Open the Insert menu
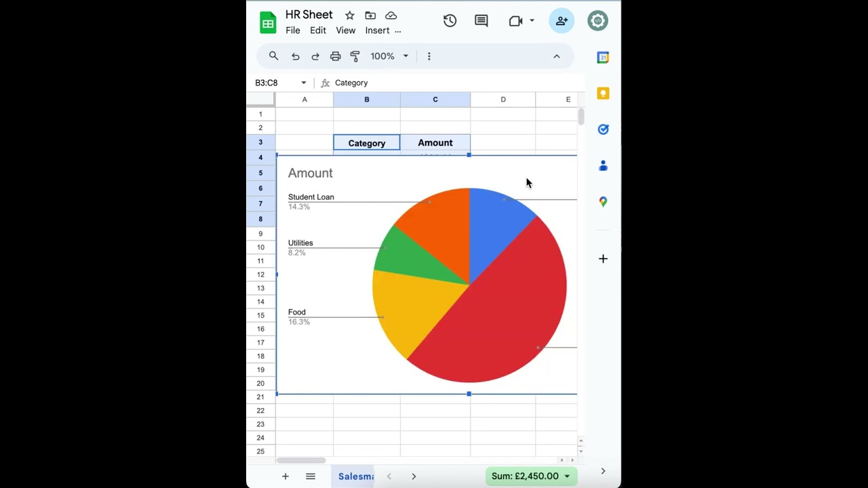The image size is (868, 488). [377, 30]
